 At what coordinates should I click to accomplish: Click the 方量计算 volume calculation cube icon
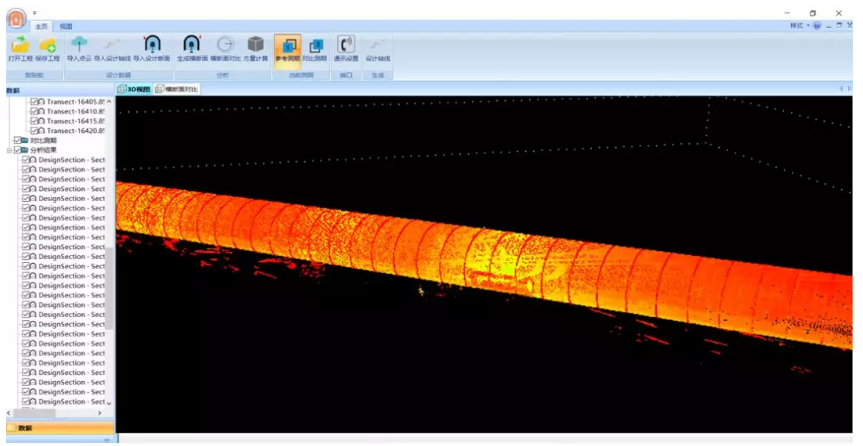pyautogui.click(x=256, y=46)
